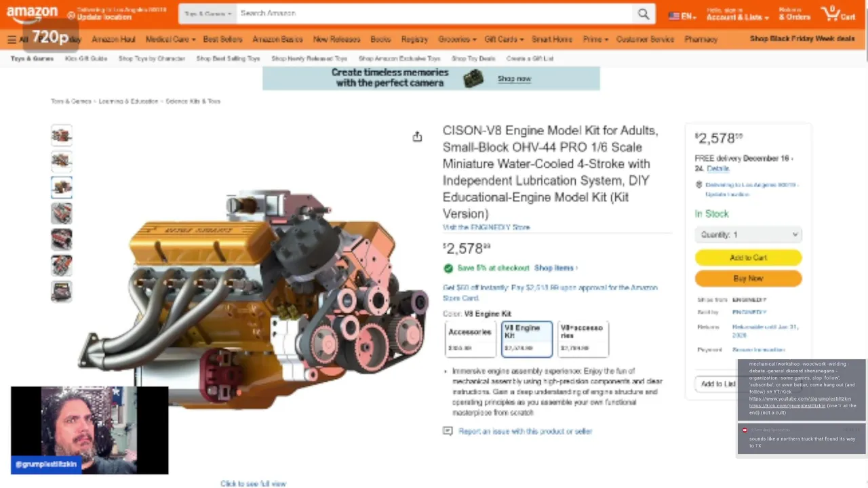Click the camera ad banner

pos(431,78)
